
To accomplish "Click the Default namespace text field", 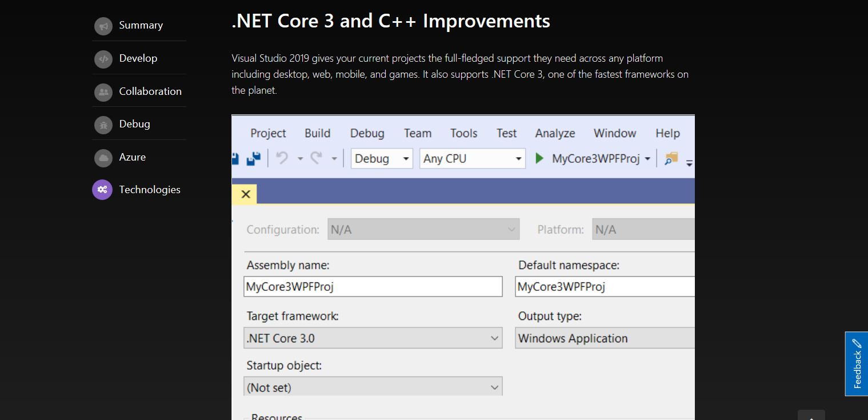I will pyautogui.click(x=605, y=287).
